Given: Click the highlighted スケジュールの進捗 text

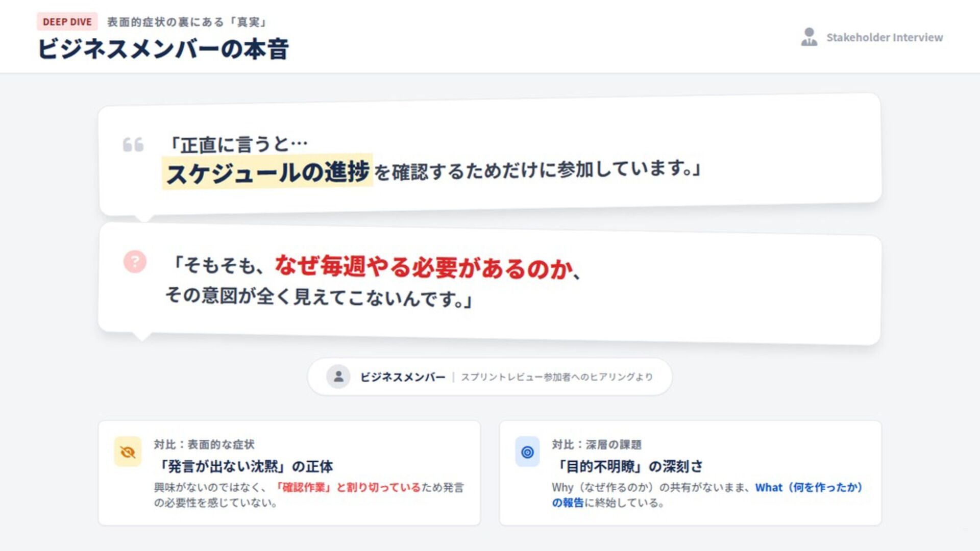Looking at the screenshot, I should [x=267, y=172].
